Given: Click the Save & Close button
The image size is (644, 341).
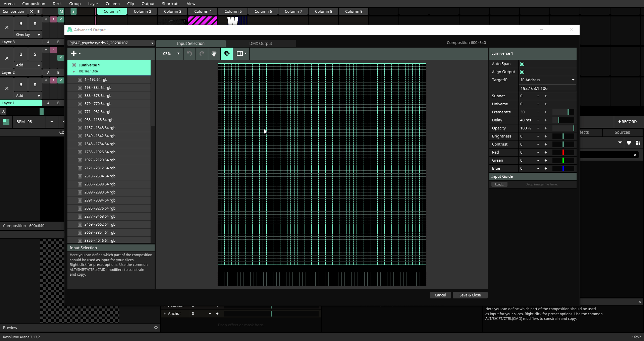Looking at the screenshot, I should [470, 295].
